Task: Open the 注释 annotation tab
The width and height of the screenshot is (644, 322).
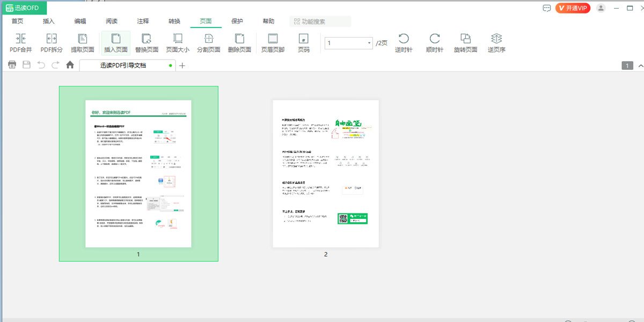Action: [x=143, y=21]
